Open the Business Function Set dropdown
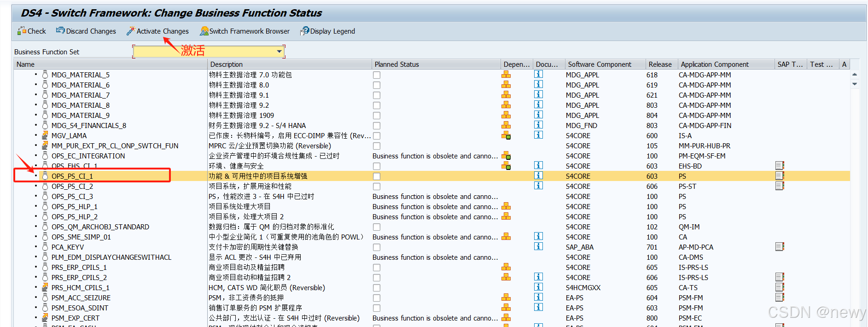This screenshot has height=327, width=868. [279, 52]
